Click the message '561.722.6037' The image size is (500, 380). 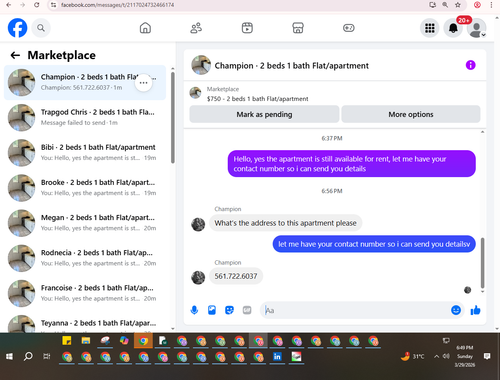click(x=236, y=276)
